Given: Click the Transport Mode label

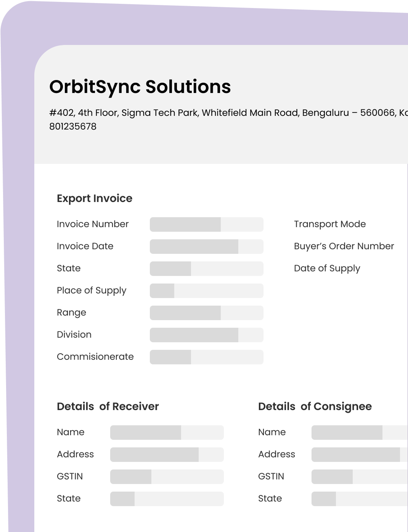Looking at the screenshot, I should (329, 224).
